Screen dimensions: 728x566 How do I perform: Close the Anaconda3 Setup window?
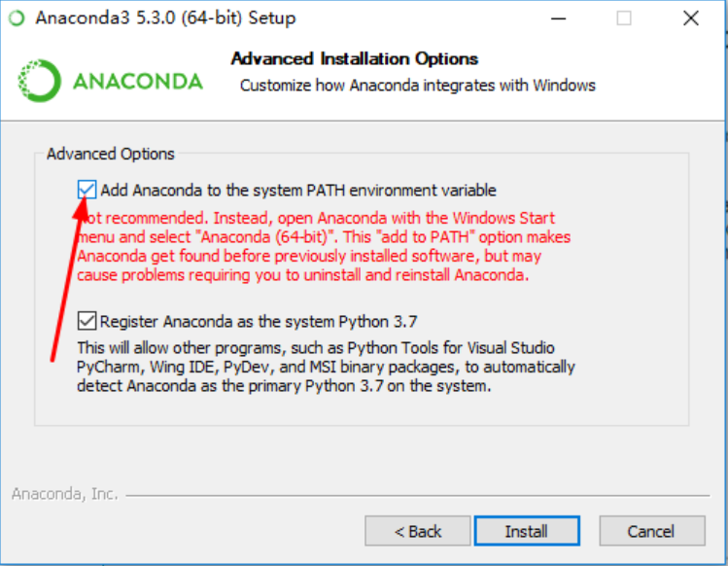click(x=691, y=18)
